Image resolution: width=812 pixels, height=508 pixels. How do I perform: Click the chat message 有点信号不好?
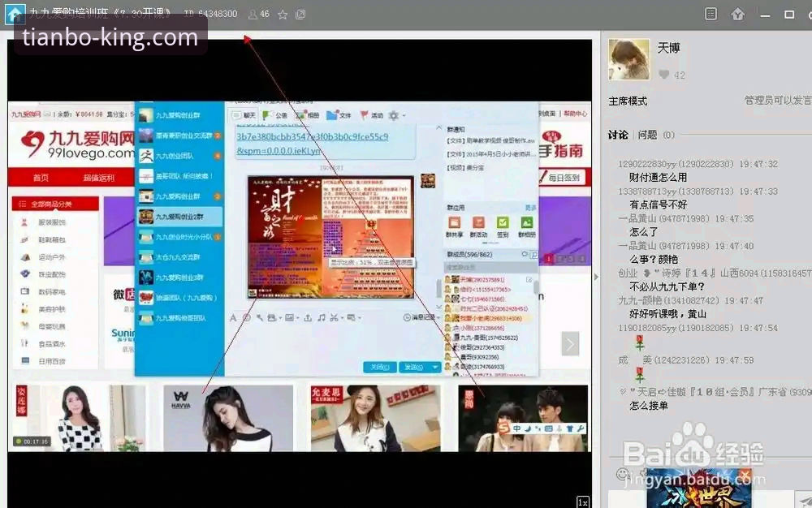pyautogui.click(x=658, y=204)
